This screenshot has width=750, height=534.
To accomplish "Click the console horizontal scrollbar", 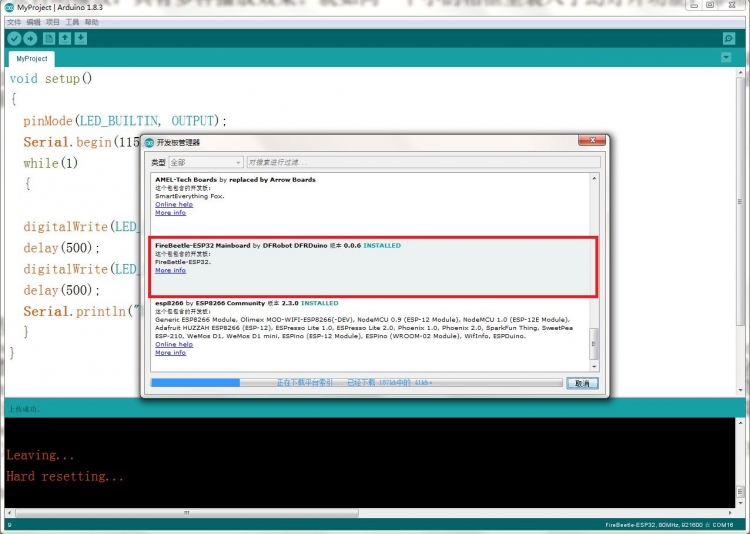I will coord(187,512).
